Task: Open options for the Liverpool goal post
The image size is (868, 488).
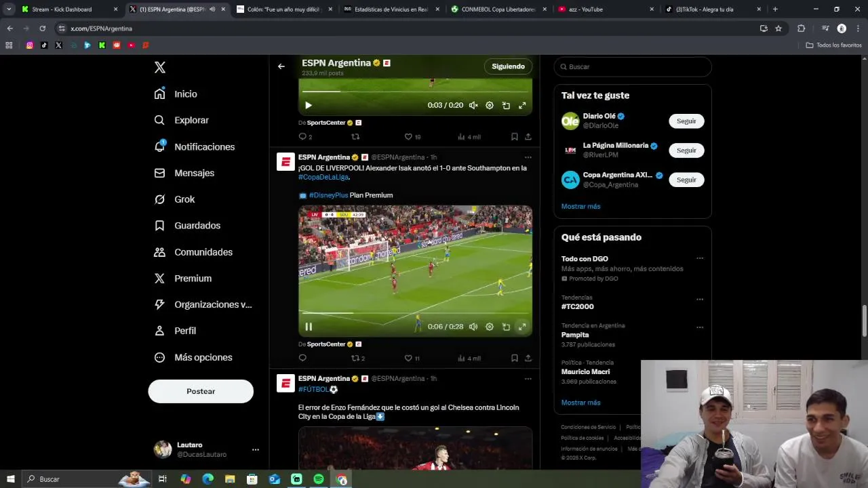Action: (528, 157)
